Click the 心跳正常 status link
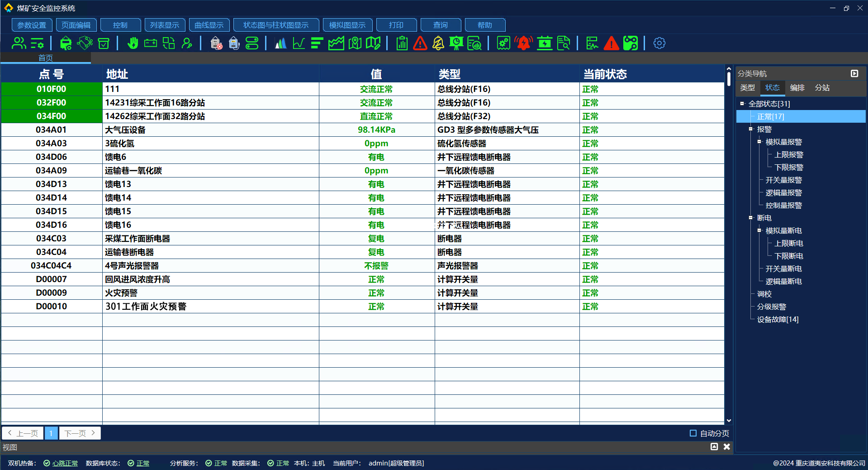This screenshot has height=470, width=868. pyautogui.click(x=65, y=463)
